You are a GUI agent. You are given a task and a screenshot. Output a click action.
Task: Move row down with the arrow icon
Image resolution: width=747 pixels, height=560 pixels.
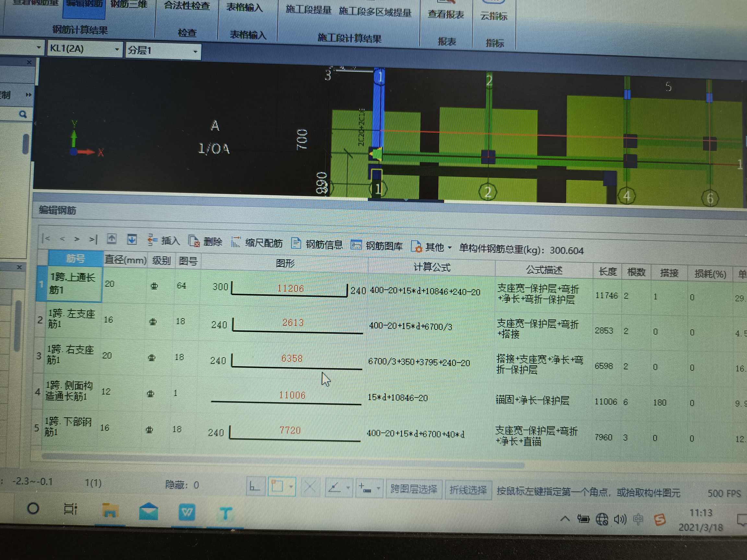pos(132,240)
